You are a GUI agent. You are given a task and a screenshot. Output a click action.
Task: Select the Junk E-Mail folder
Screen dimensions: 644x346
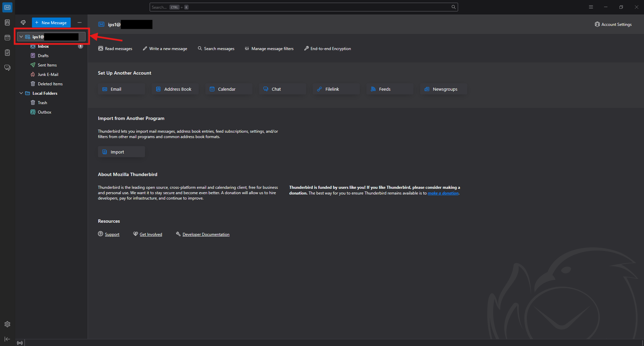coord(48,75)
